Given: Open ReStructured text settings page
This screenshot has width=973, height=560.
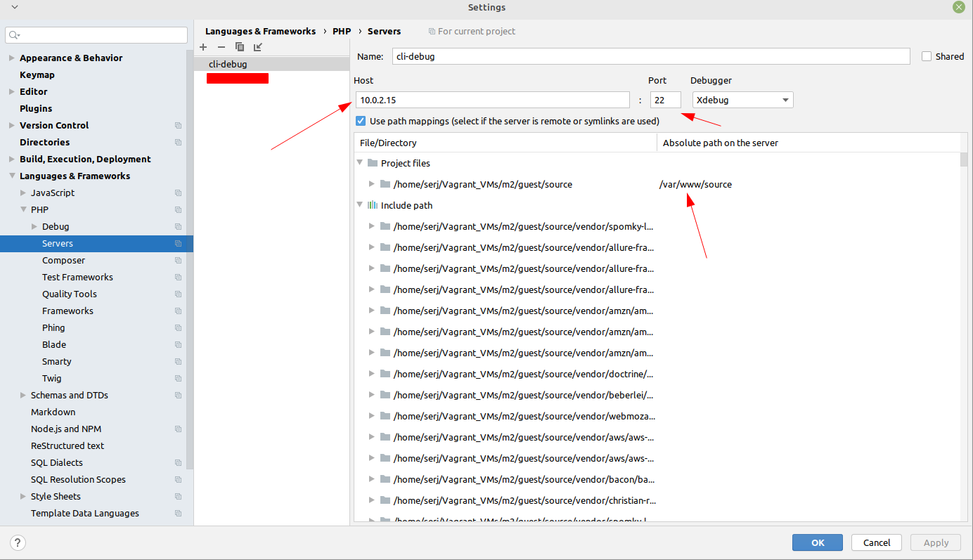Looking at the screenshot, I should (x=67, y=446).
